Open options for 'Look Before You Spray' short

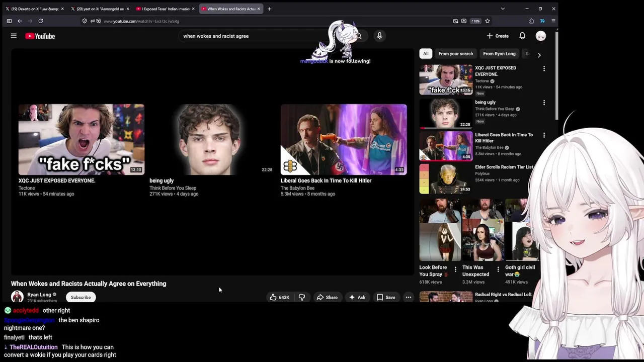coord(455,270)
